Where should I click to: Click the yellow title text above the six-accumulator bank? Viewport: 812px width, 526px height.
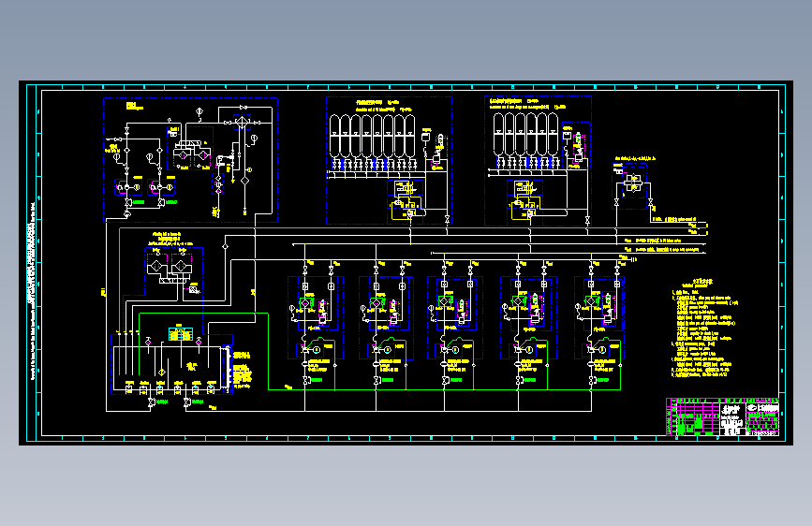point(527,104)
